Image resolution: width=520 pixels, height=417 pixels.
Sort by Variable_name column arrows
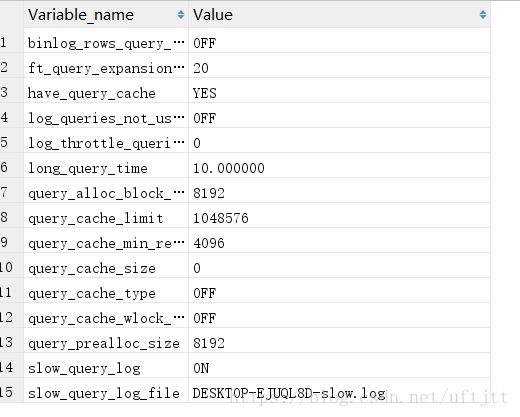(181, 15)
